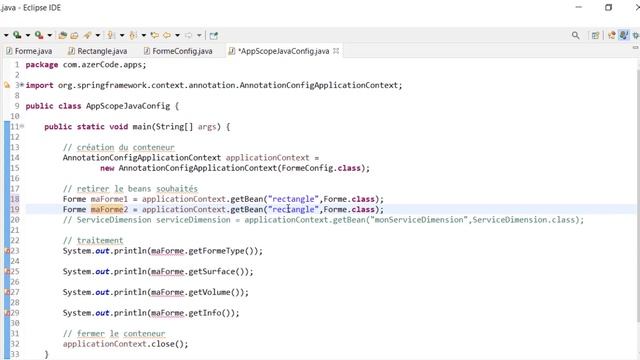Collapse the main method fold at line 11
The image size is (640, 360).
pos(22,127)
